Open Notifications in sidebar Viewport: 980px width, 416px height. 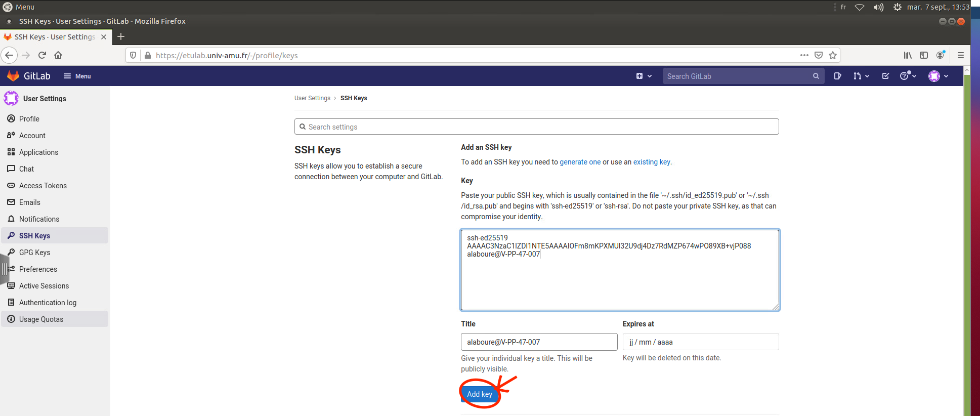pos(55,219)
